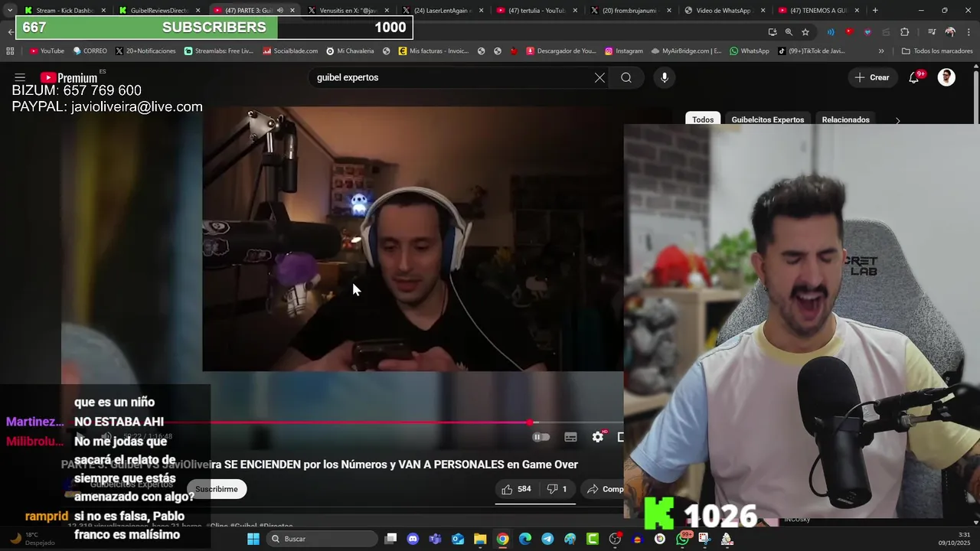Open the account avatar menu
Screen dimensions: 980x551
[x=946, y=77]
